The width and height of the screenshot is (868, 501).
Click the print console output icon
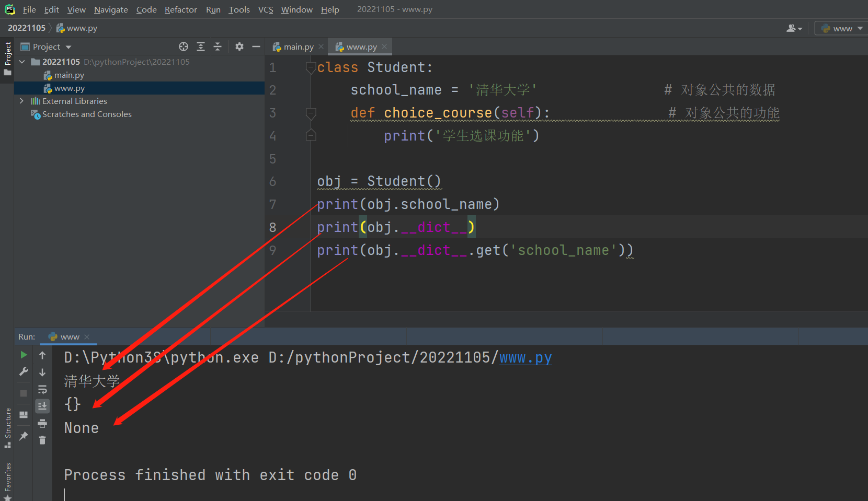click(x=42, y=423)
